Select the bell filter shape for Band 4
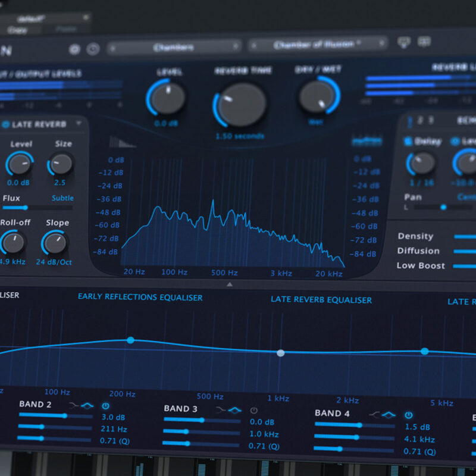The width and height of the screenshot is (476, 476). tap(389, 415)
